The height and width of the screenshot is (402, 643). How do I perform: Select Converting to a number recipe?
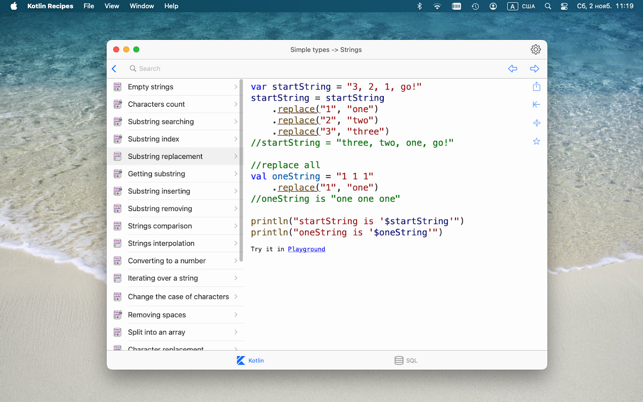click(176, 261)
